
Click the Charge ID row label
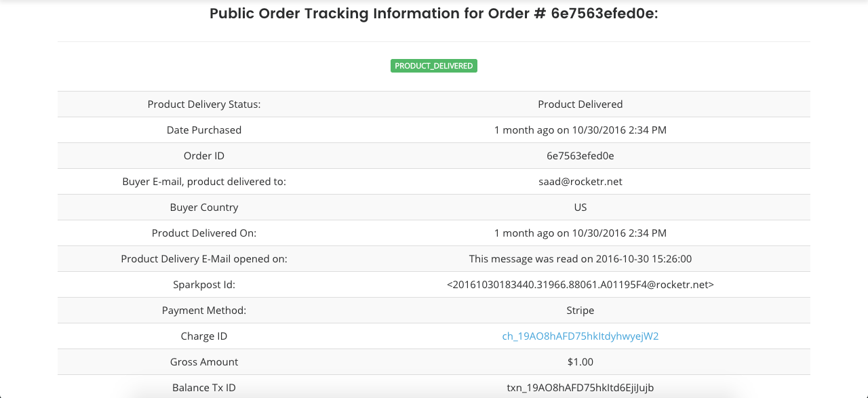tap(204, 336)
